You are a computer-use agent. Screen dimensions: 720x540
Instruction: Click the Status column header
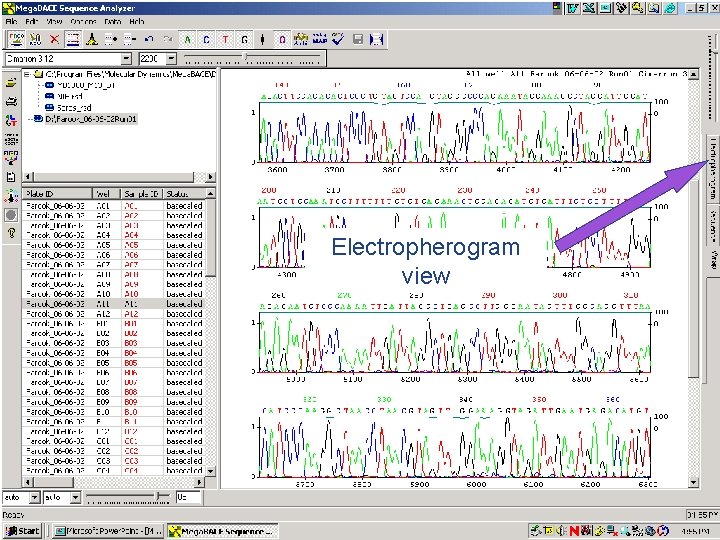tap(184, 194)
